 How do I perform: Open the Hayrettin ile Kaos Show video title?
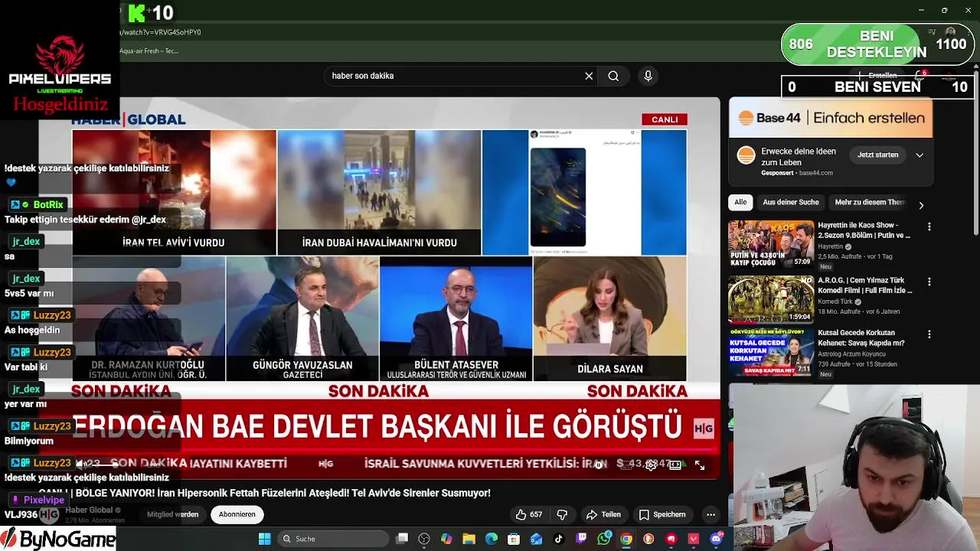click(865, 230)
